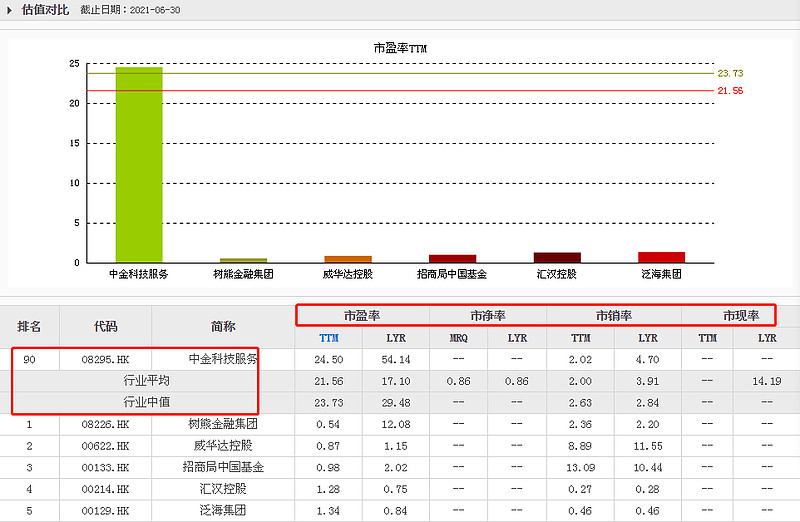Sort by 市净率 MRQ column header
This screenshot has height=522, width=800.
tap(459, 338)
